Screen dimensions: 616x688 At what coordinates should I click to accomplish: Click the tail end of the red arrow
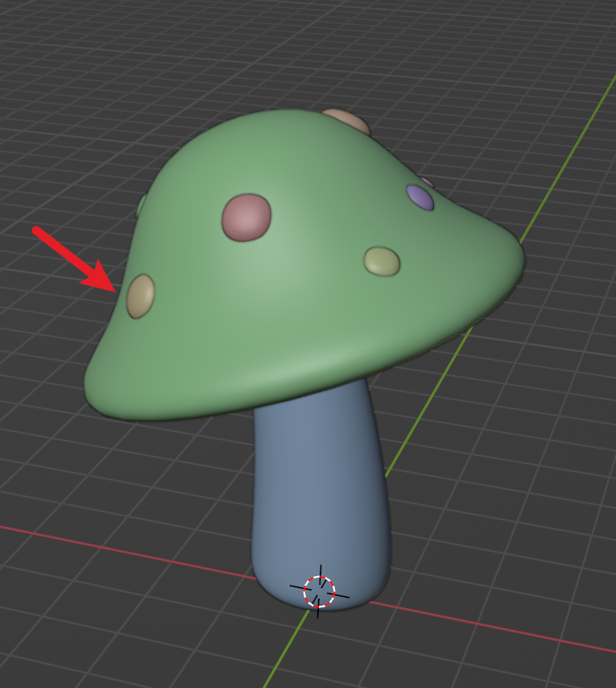(x=37, y=231)
